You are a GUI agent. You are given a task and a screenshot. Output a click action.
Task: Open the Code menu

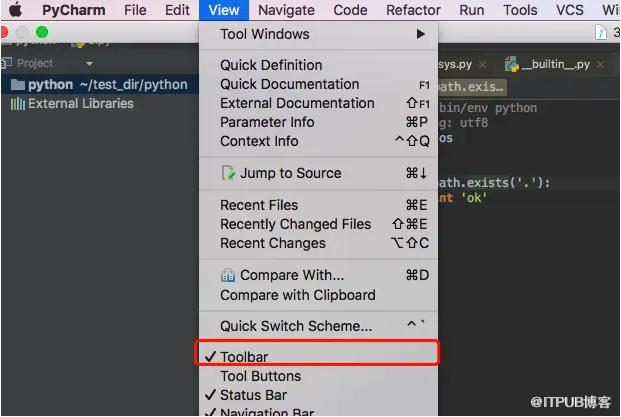pyautogui.click(x=350, y=10)
